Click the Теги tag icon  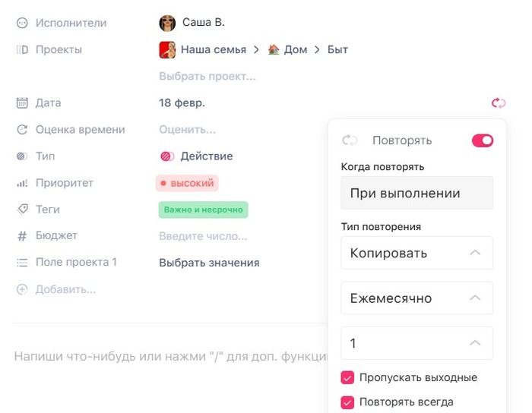(22, 210)
